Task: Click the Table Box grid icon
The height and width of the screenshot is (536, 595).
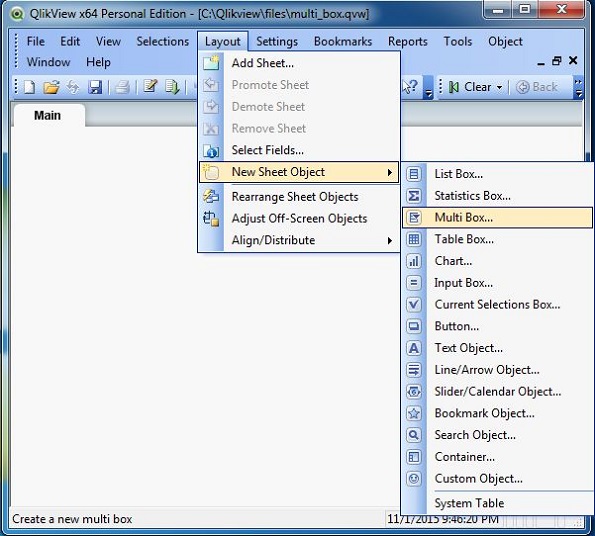Action: (x=414, y=239)
